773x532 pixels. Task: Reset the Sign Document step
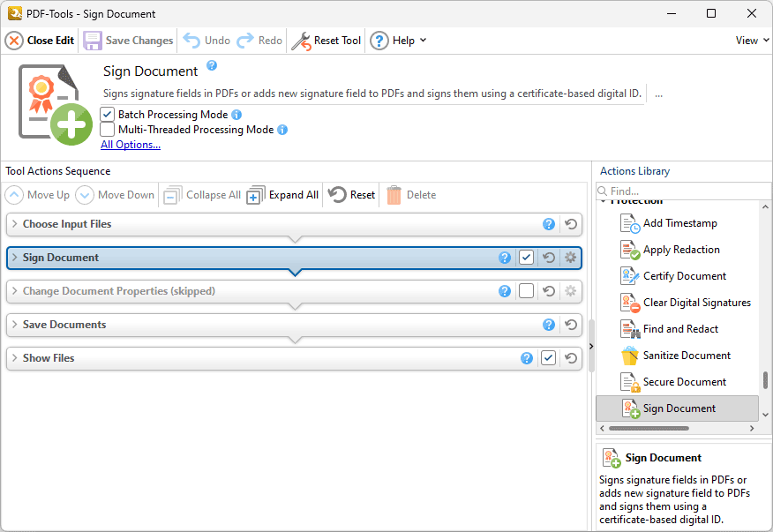click(x=549, y=258)
